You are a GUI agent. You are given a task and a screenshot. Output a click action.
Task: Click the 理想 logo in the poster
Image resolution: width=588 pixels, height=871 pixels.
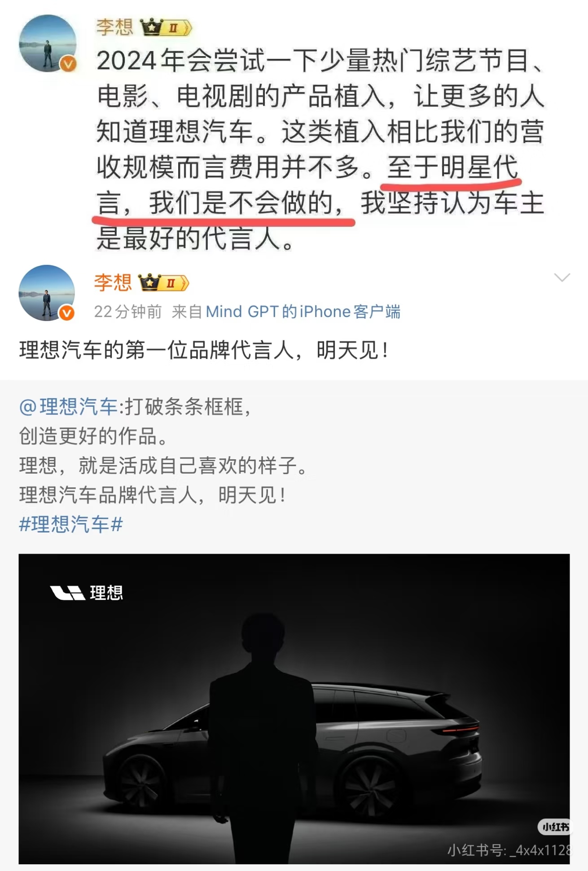(x=87, y=593)
